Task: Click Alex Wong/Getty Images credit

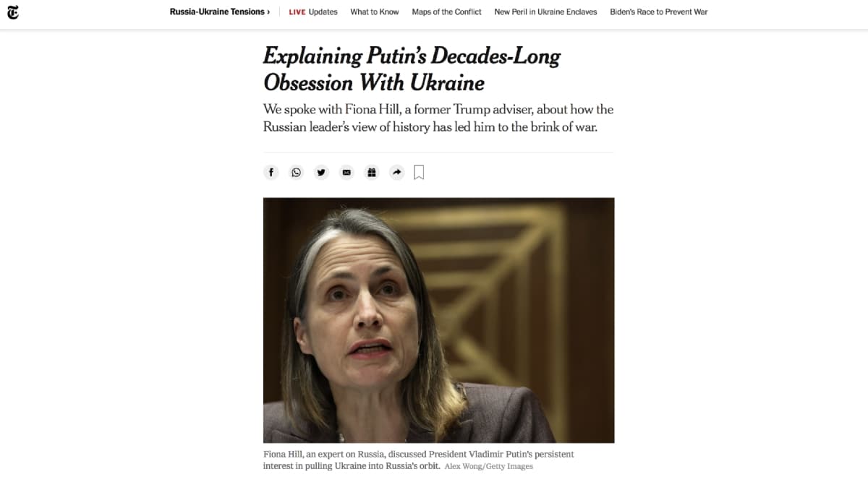Action: tap(489, 467)
